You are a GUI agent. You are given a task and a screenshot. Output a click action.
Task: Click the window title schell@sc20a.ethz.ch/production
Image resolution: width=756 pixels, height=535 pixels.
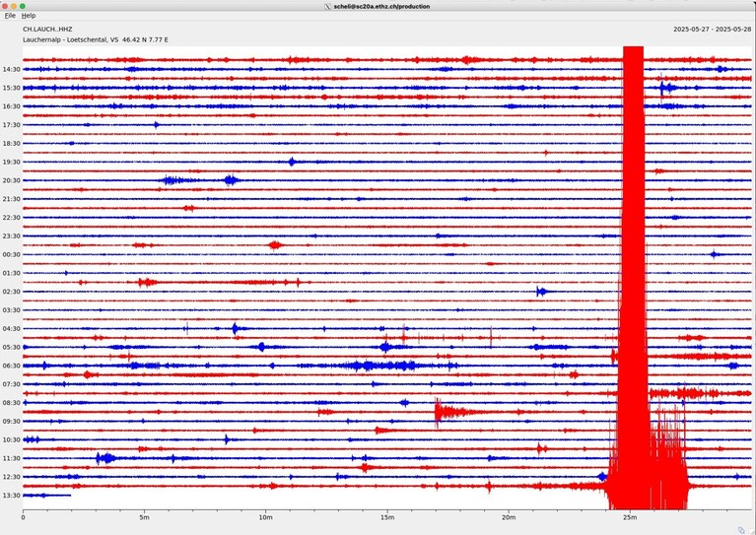(x=381, y=6)
